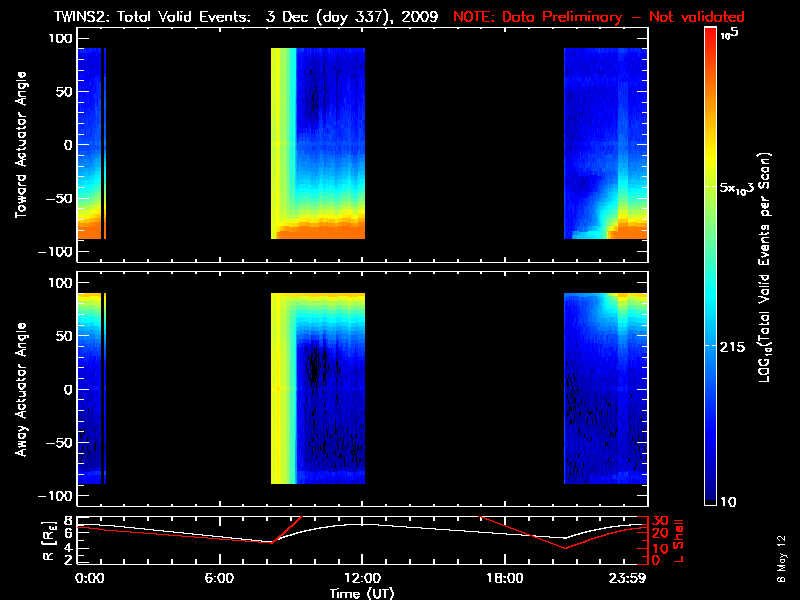800x600 pixels.
Task: Click the Time (UT) axis title
Action: click(362, 593)
